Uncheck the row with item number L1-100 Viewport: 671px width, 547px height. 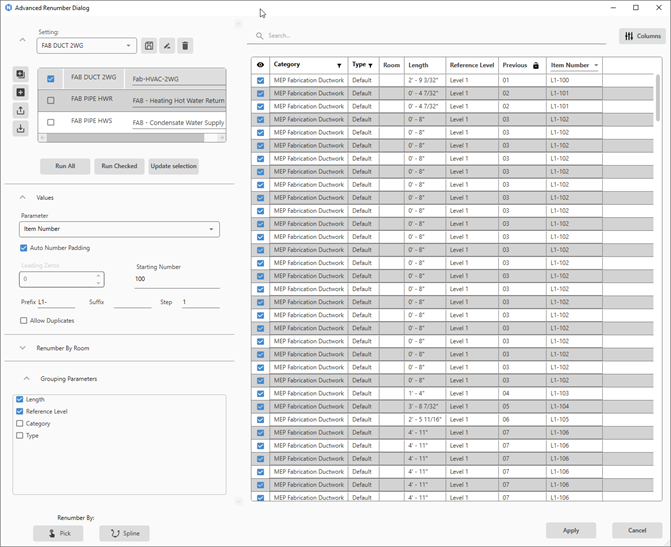[260, 80]
